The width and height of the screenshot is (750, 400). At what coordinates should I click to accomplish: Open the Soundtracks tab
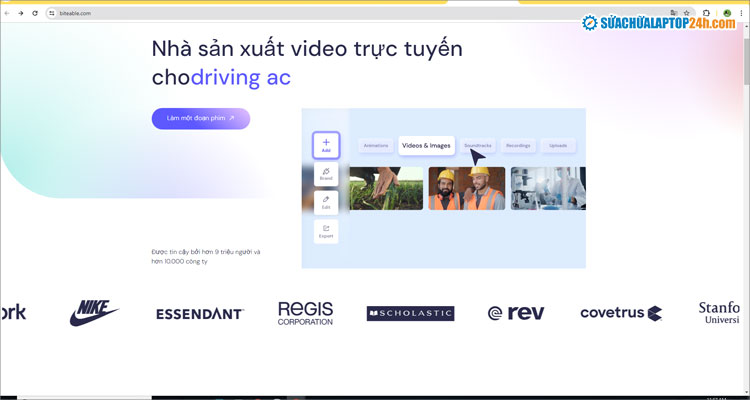click(477, 146)
